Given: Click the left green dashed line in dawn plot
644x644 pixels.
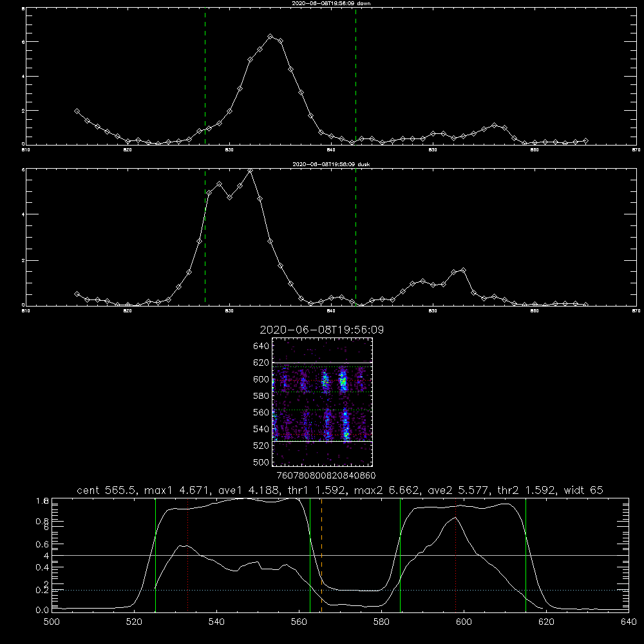Looking at the screenshot, I should click(x=205, y=76).
